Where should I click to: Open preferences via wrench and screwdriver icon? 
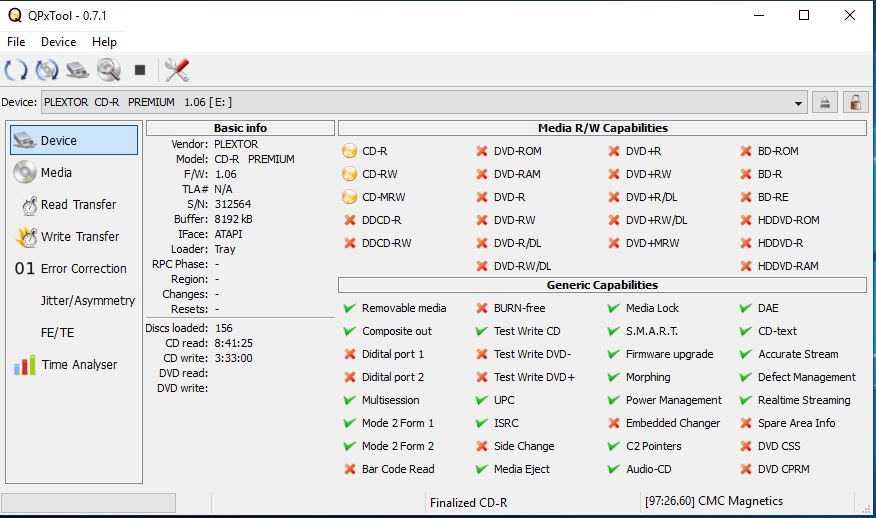point(177,70)
